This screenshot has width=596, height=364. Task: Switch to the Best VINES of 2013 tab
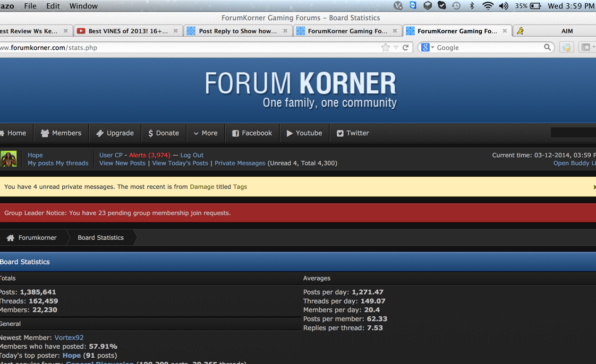pos(127,31)
